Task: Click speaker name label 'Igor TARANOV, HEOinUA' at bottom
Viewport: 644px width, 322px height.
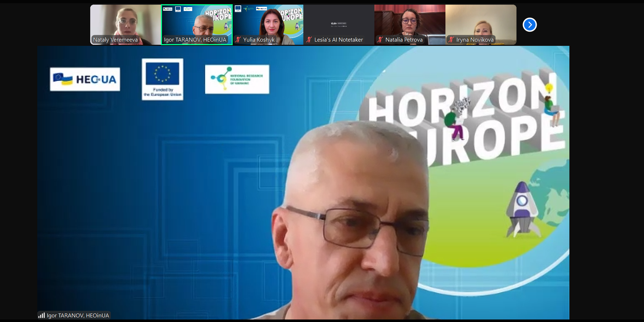Action: [78, 315]
